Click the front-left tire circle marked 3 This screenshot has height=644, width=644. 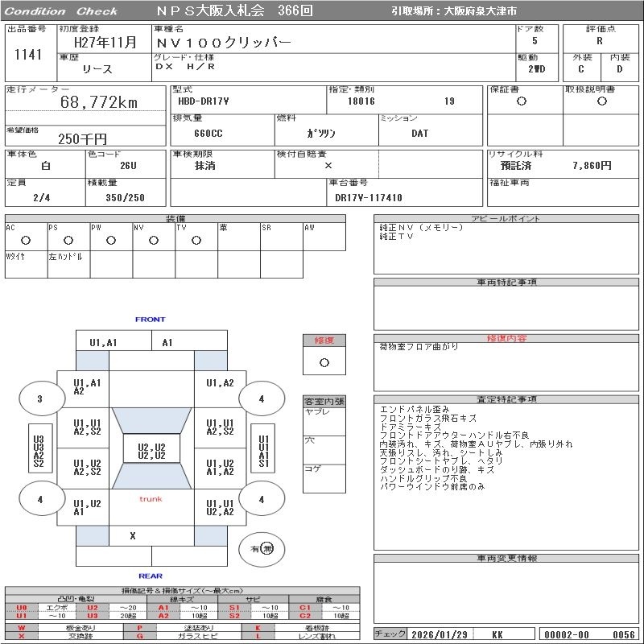click(39, 398)
